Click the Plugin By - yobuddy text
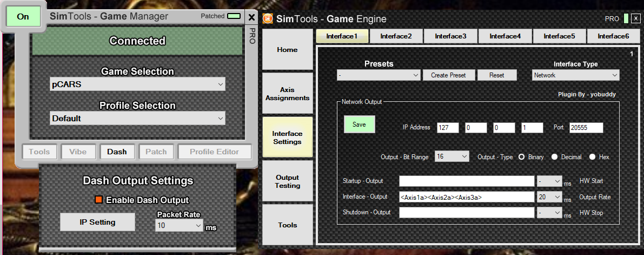 (x=587, y=94)
